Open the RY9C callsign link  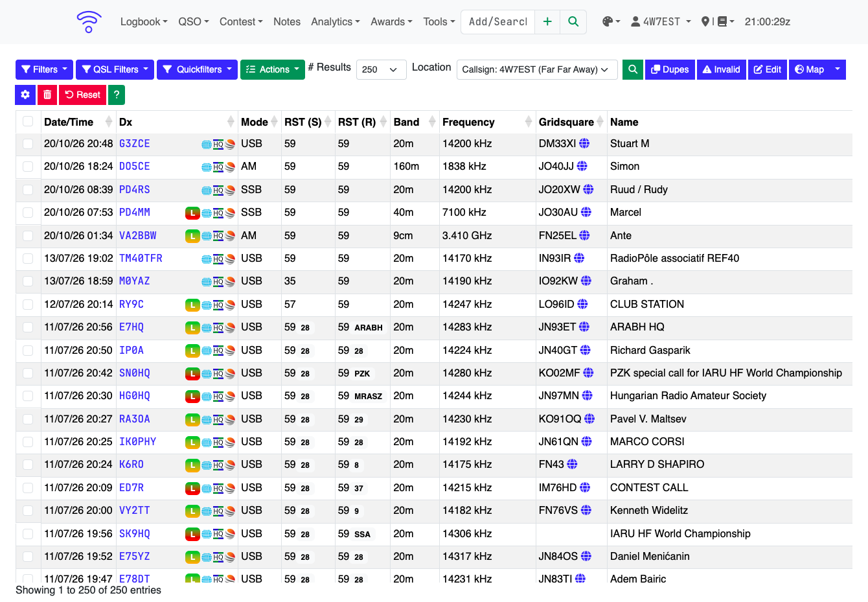pos(131,305)
